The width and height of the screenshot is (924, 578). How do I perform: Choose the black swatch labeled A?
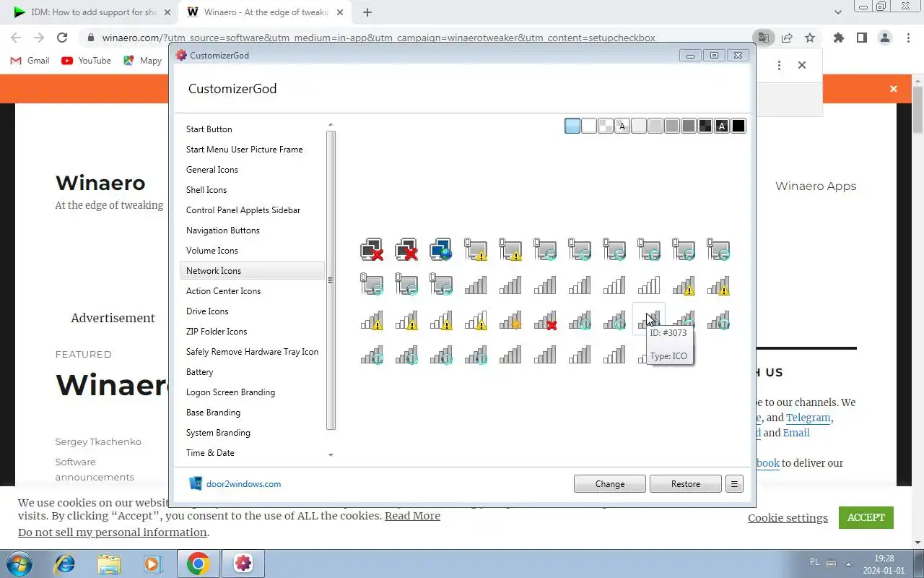pos(722,126)
